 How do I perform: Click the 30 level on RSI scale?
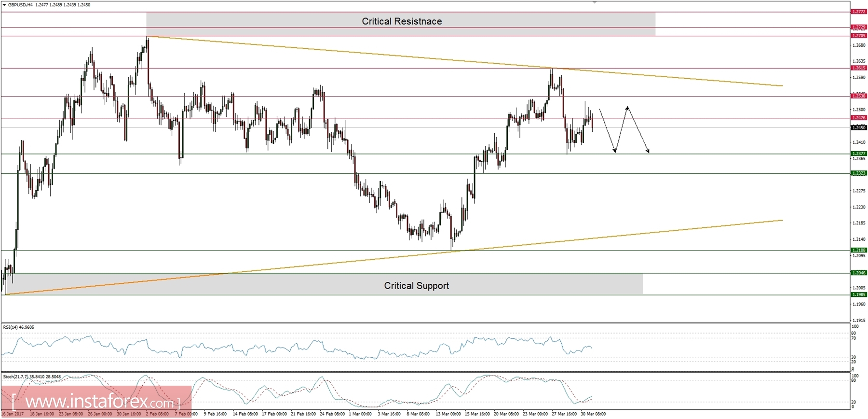[854, 357]
